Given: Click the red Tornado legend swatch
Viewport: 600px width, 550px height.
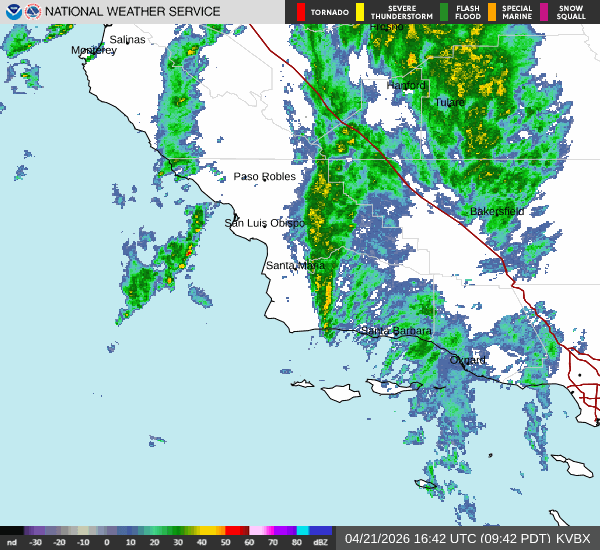Looking at the screenshot, I should tap(301, 12).
